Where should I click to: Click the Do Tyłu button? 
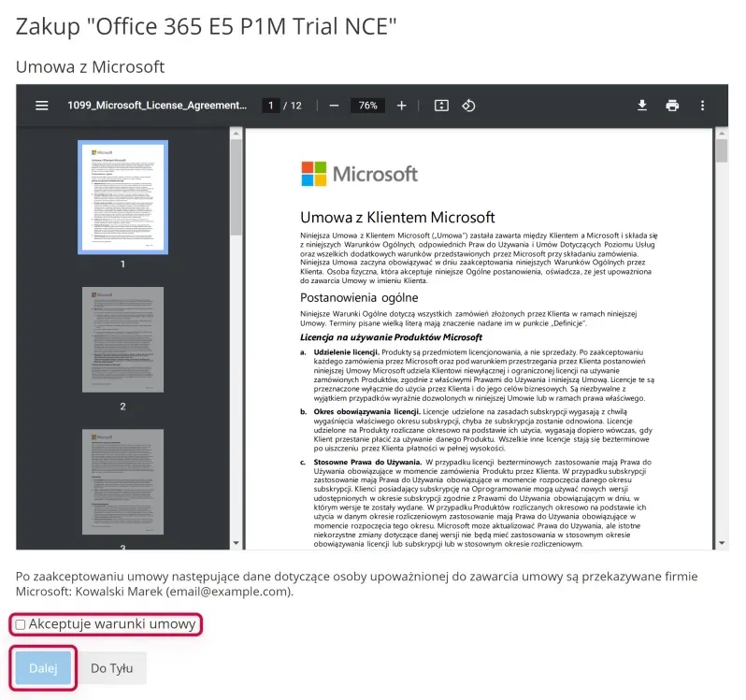click(112, 668)
